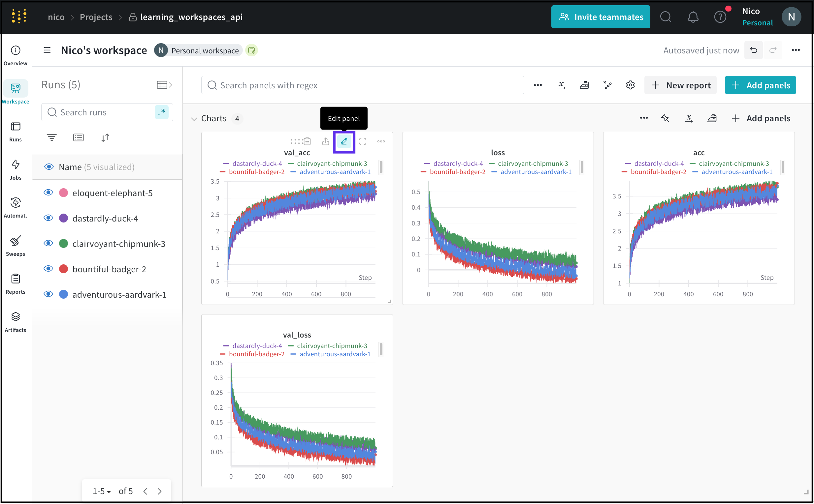Click the Invite teammates button
The height and width of the screenshot is (504, 814).
[601, 17]
